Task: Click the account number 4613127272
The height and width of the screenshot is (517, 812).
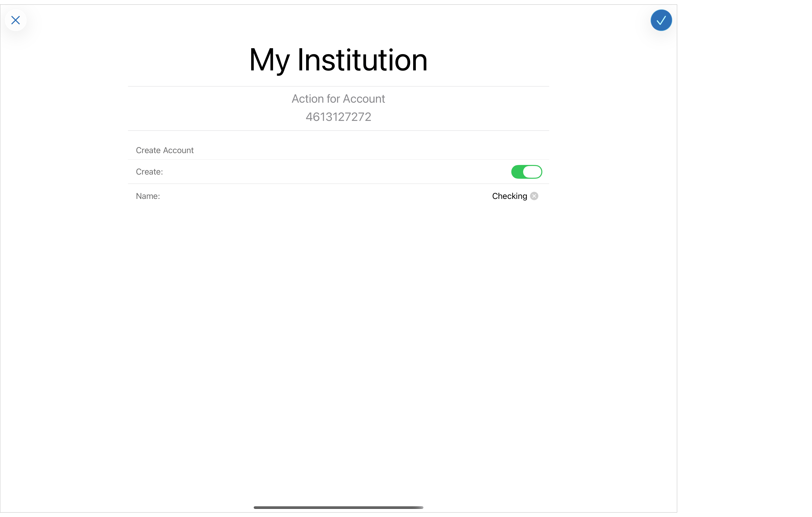Action: click(x=338, y=117)
